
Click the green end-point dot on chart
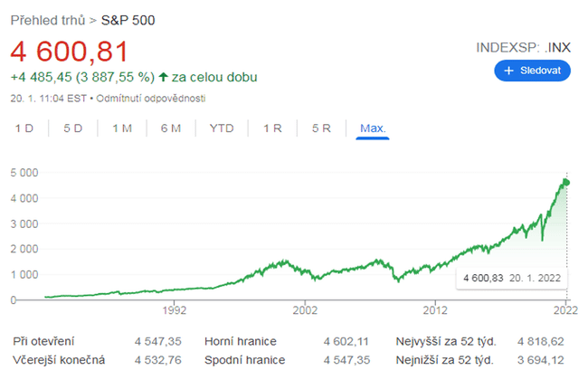[567, 183]
